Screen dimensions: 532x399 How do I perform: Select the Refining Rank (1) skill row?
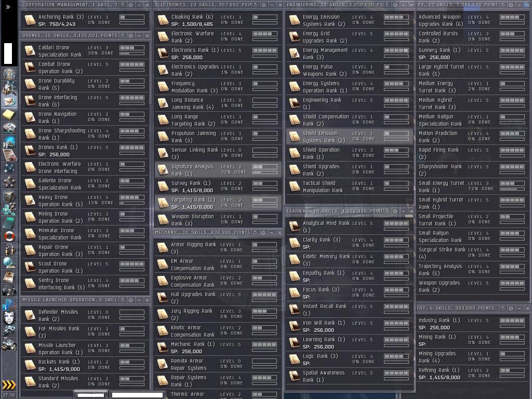tap(473, 374)
